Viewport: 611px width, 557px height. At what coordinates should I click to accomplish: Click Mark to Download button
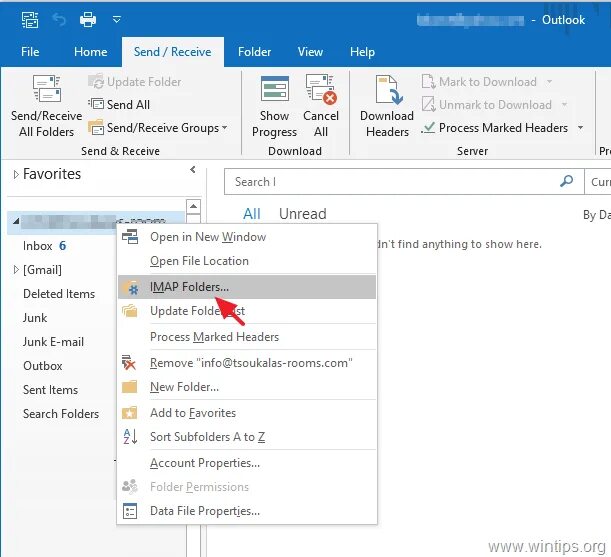(480, 81)
